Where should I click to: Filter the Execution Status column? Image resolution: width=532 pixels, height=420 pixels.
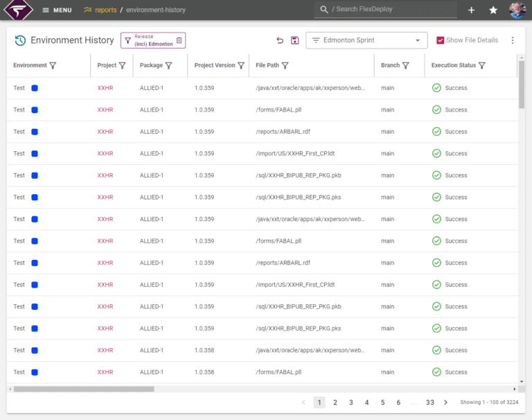tap(482, 66)
